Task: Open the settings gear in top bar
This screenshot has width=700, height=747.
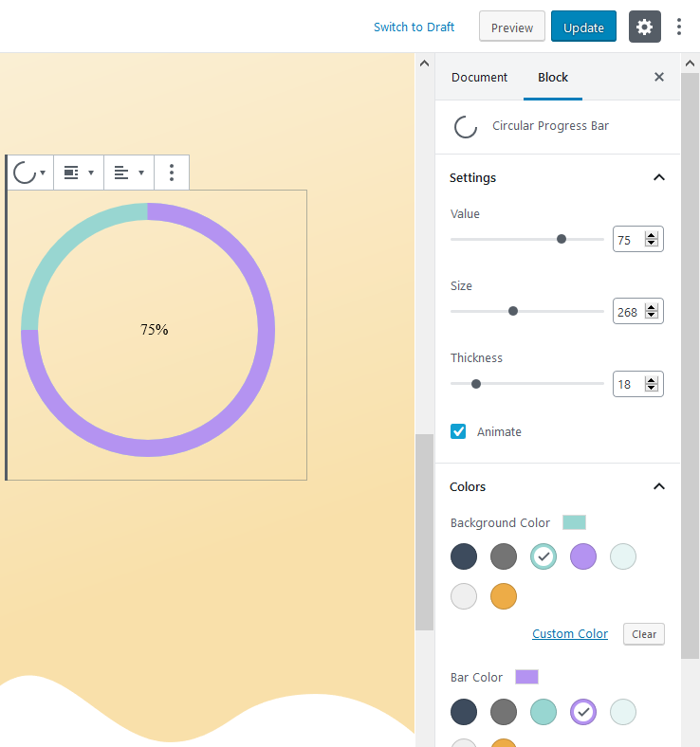Action: click(644, 27)
